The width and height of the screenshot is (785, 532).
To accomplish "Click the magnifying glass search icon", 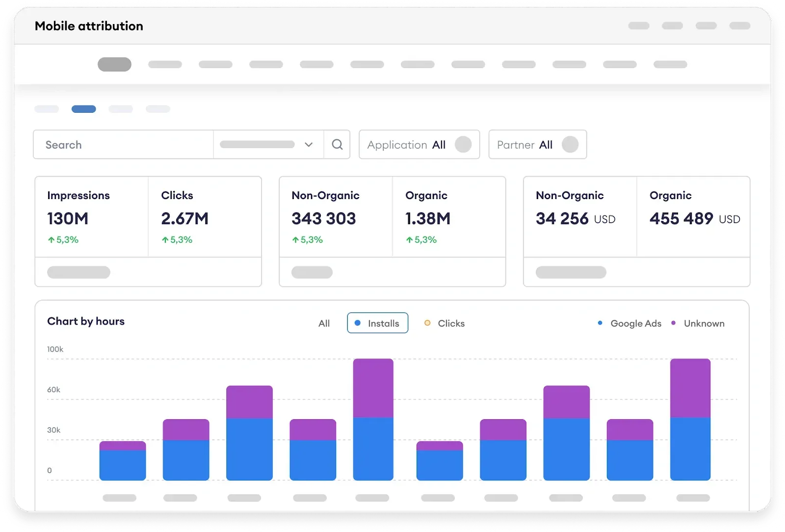I will 337,145.
